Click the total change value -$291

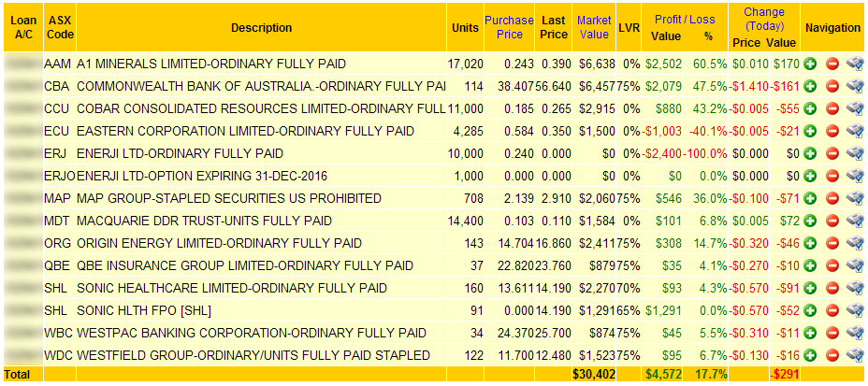tap(785, 375)
